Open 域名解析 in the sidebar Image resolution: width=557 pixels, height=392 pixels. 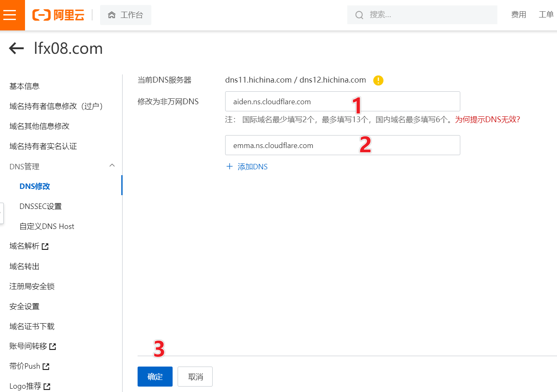click(25, 246)
